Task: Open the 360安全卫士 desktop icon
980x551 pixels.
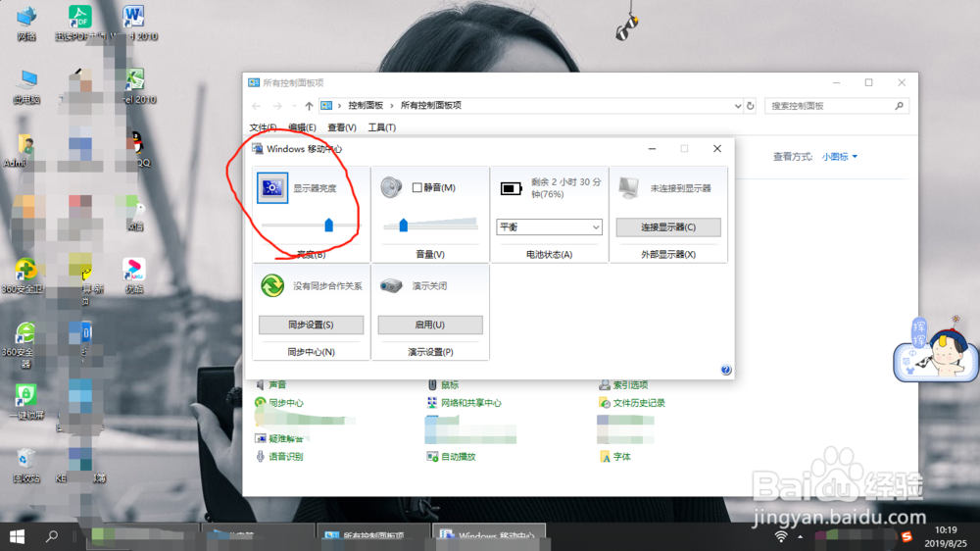Action: pyautogui.click(x=24, y=276)
